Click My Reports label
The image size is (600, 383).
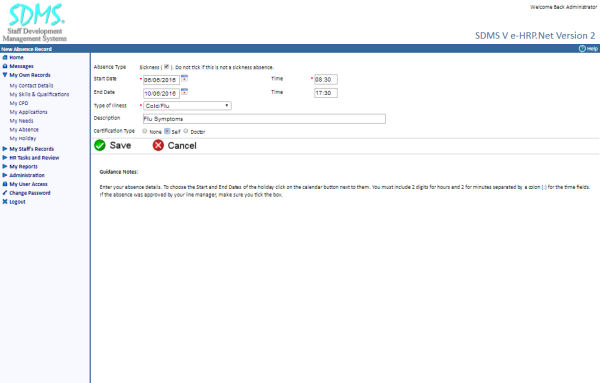(x=24, y=166)
